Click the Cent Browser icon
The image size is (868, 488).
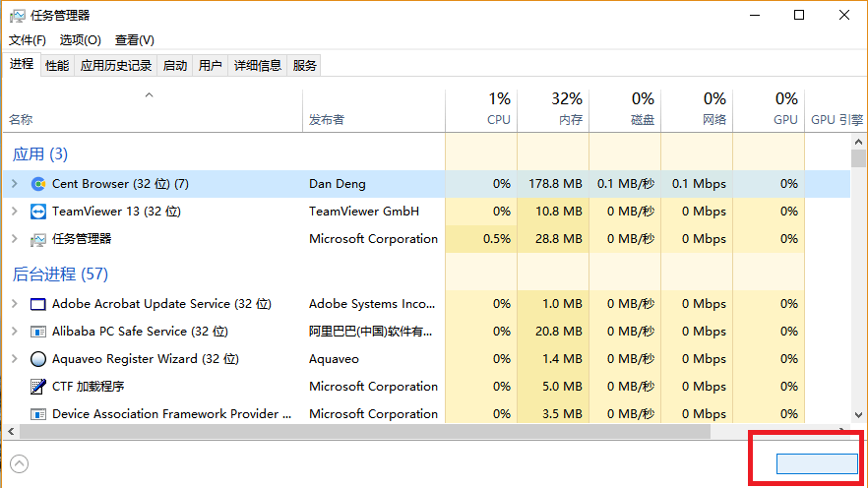click(38, 184)
